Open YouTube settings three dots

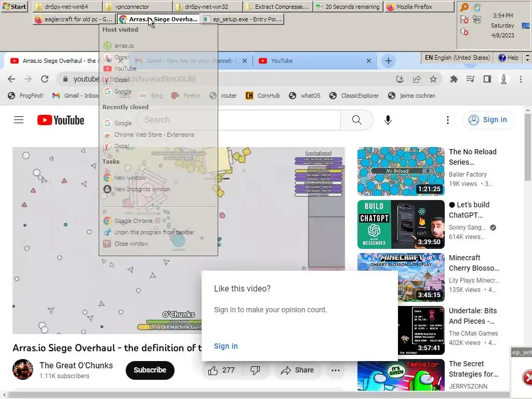point(447,120)
